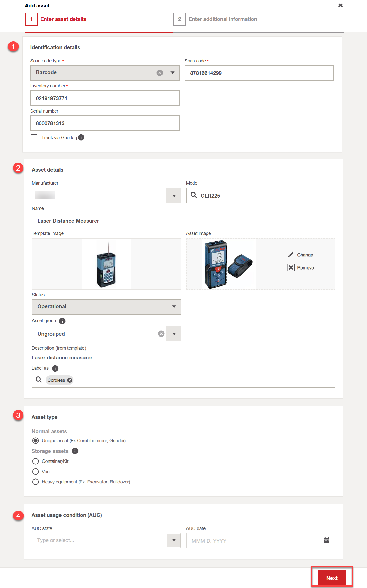
Task: Clear the Ungrouped asset group selection
Action: [161, 334]
